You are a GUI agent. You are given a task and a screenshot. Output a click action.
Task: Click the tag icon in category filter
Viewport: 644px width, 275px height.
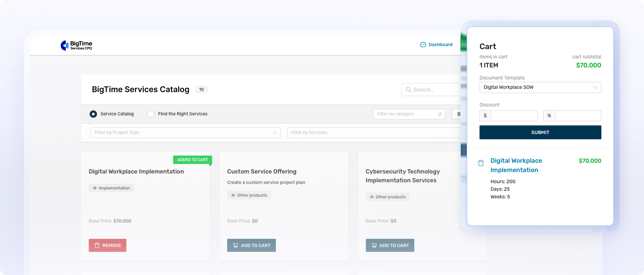pyautogui.click(x=440, y=114)
